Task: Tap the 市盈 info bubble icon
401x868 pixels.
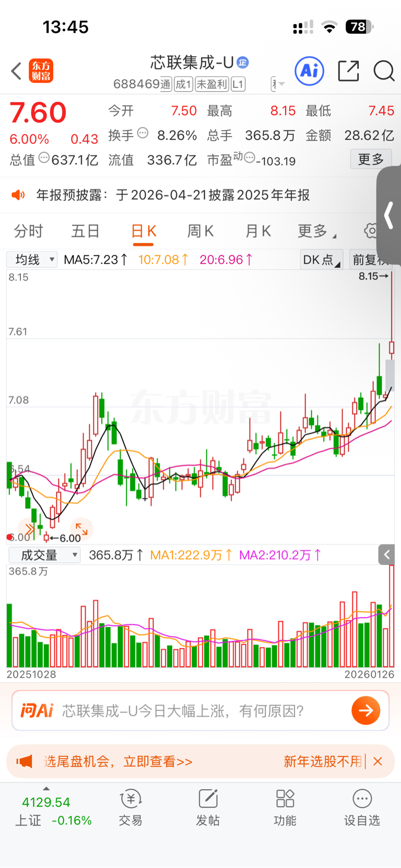Action: point(250,157)
